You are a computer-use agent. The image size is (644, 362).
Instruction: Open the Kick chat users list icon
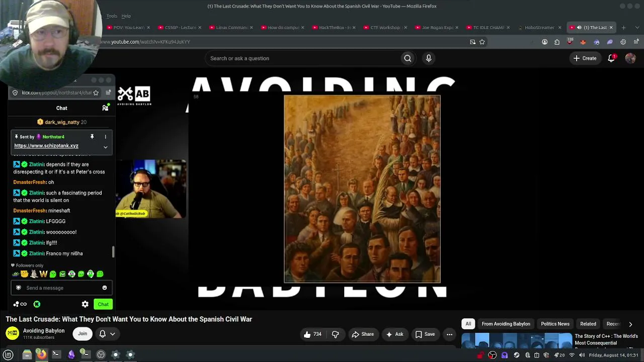[105, 108]
